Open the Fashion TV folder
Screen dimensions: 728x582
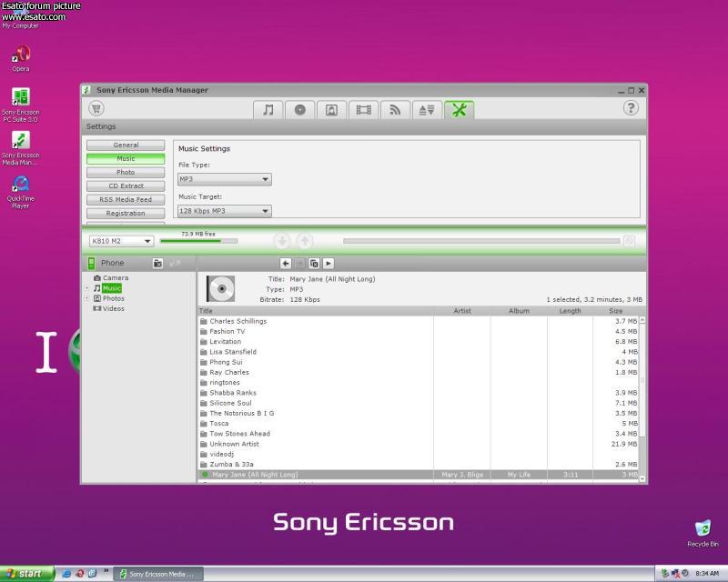pyautogui.click(x=227, y=331)
